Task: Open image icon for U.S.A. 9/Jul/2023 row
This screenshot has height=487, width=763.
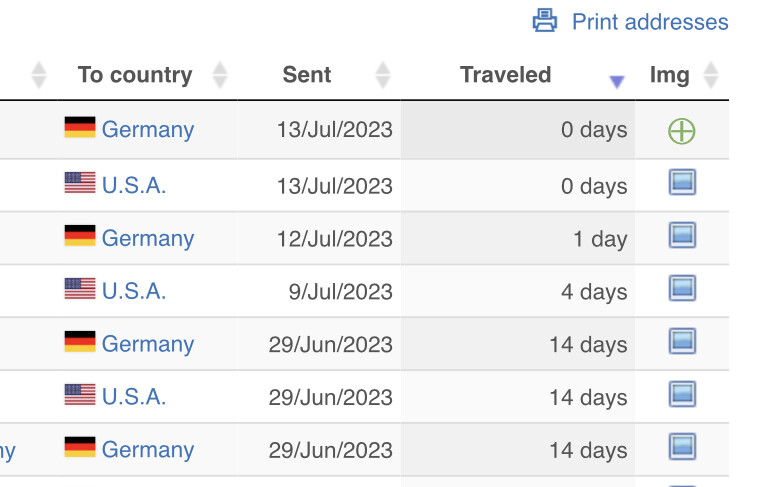Action: [682, 289]
